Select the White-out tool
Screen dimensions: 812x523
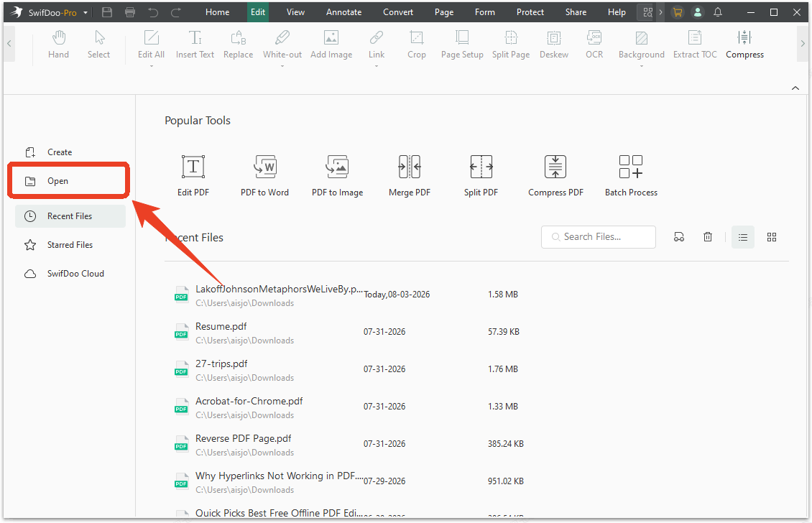(x=282, y=45)
